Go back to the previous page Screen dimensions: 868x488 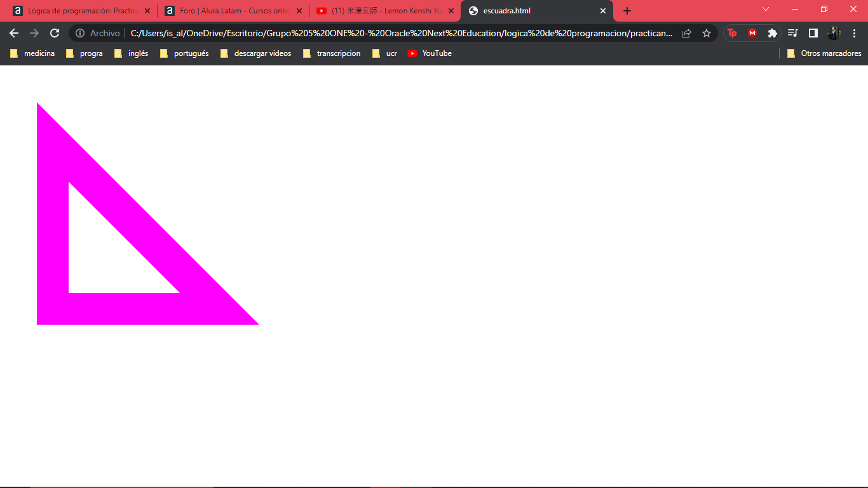click(14, 33)
